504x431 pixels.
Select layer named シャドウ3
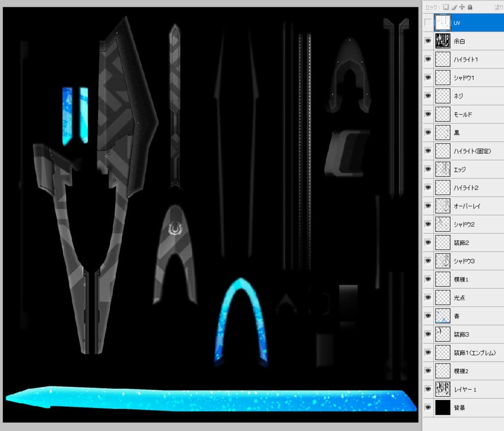(x=464, y=261)
